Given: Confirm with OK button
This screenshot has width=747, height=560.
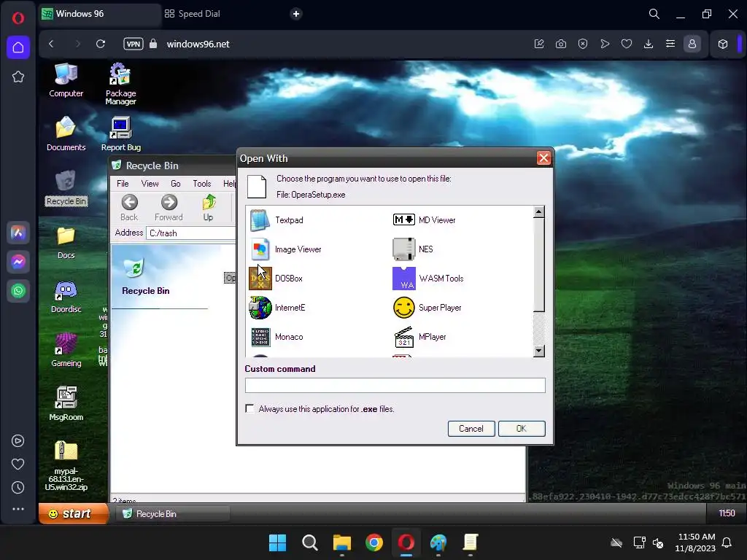Looking at the screenshot, I should coord(522,429).
